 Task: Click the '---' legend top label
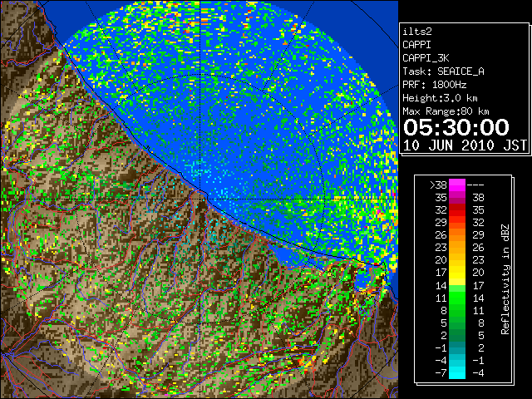(x=475, y=185)
